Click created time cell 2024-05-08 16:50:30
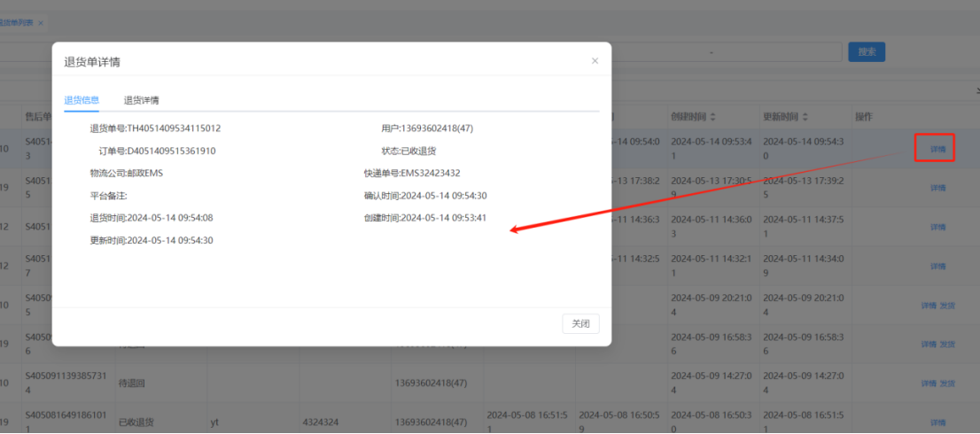 (712, 422)
